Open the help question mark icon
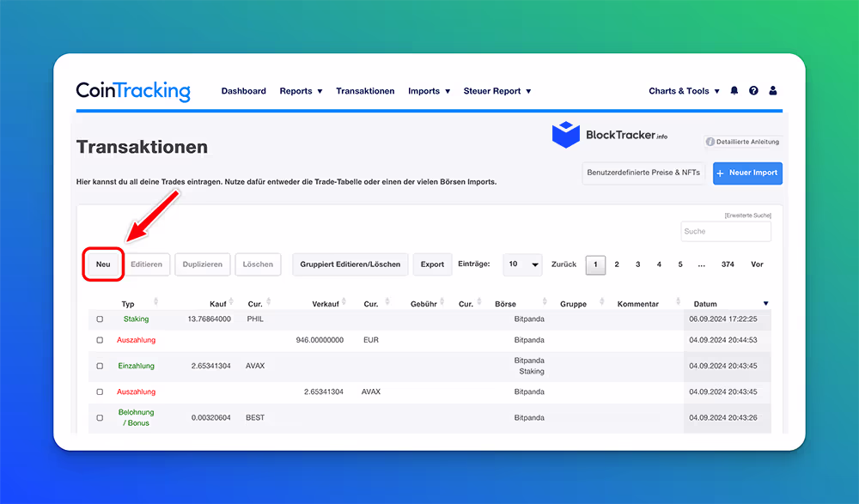This screenshot has width=859, height=504. [754, 91]
